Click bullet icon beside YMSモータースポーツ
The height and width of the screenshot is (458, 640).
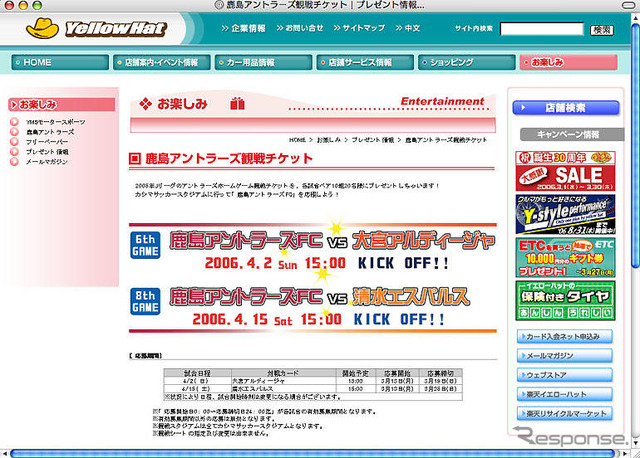click(x=14, y=122)
